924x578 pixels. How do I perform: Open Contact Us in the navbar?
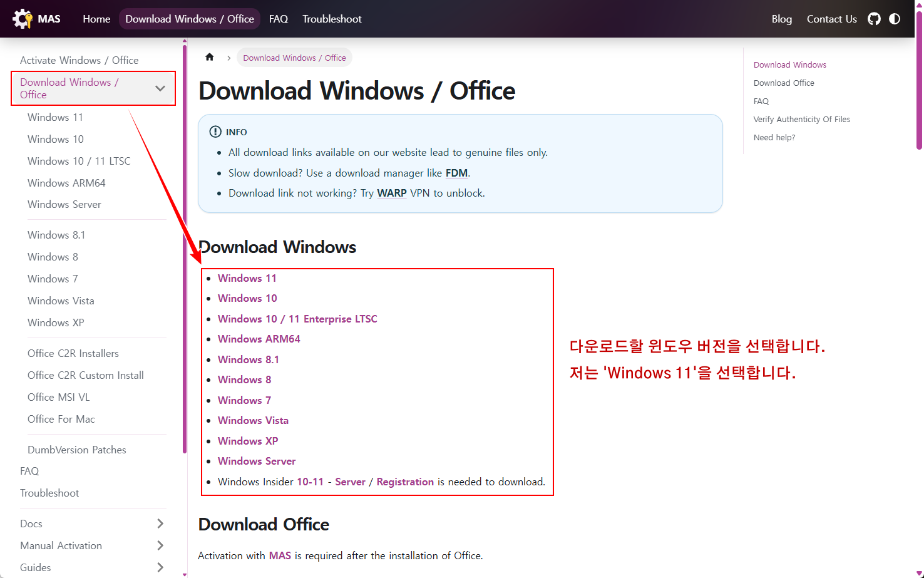tap(831, 19)
